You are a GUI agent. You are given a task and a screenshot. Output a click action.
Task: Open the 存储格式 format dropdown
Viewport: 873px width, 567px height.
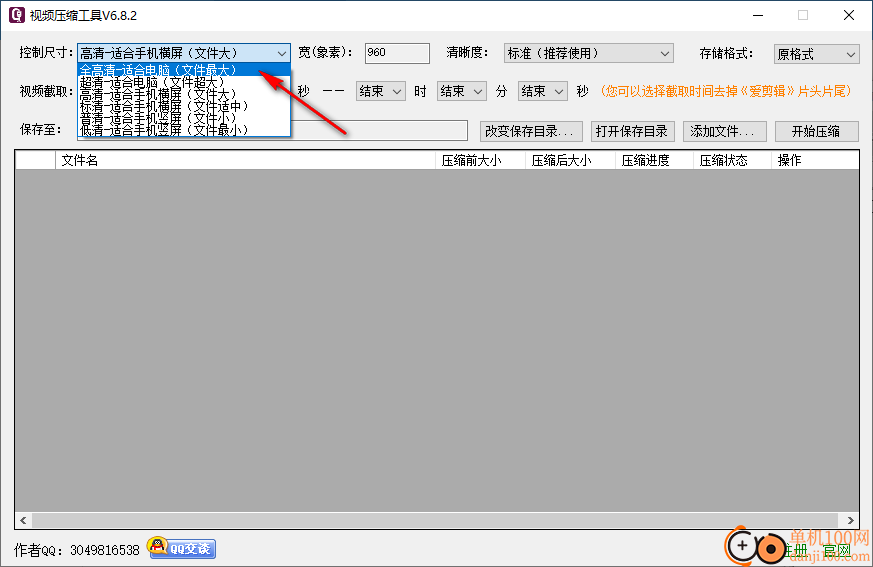pyautogui.click(x=816, y=54)
